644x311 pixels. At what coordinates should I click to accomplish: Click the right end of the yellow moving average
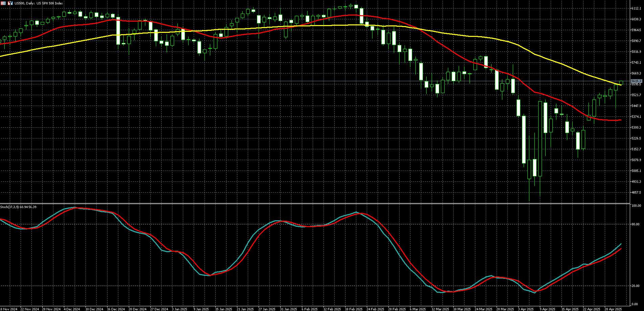coord(621,85)
